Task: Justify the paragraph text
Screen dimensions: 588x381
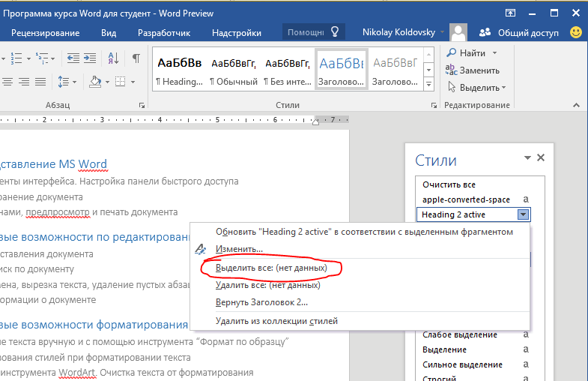Action: (x=40, y=82)
